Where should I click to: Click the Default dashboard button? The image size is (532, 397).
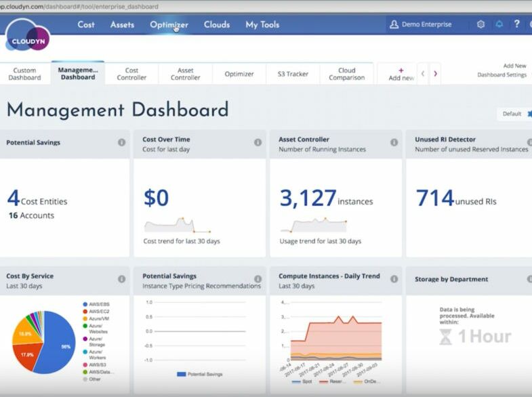tap(514, 114)
